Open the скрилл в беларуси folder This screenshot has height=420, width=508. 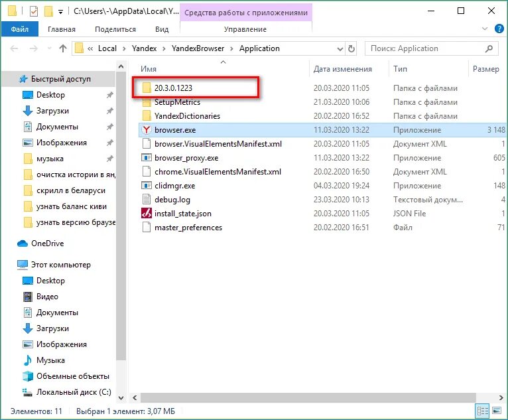(70, 190)
